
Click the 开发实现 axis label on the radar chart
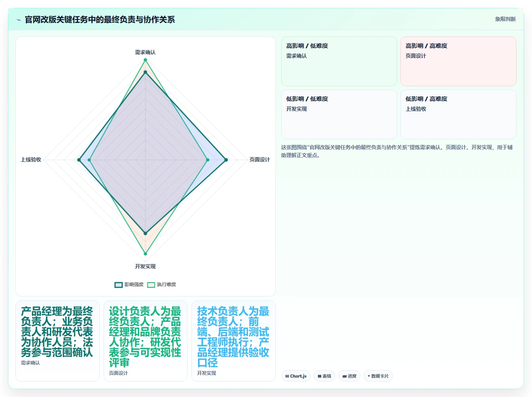[x=145, y=266]
